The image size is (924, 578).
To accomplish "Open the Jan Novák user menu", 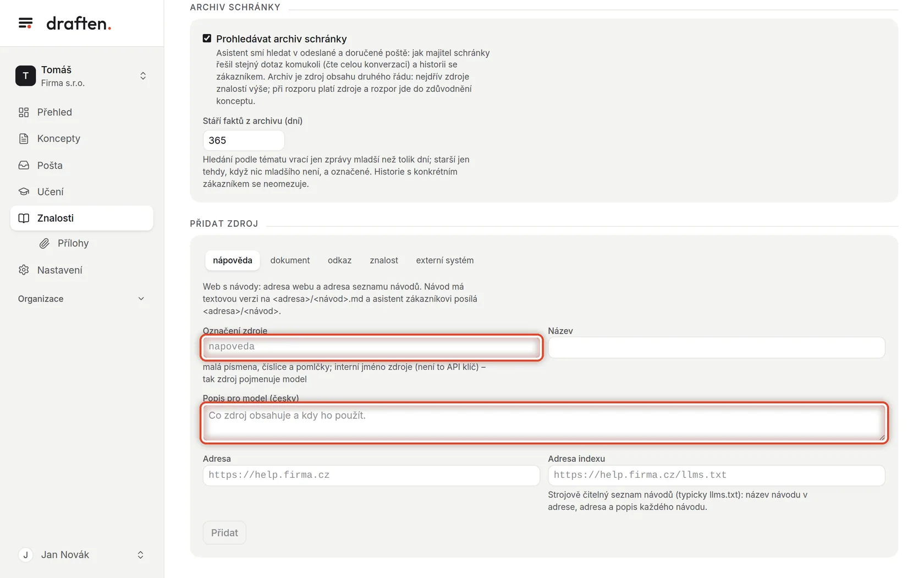I will 81,555.
